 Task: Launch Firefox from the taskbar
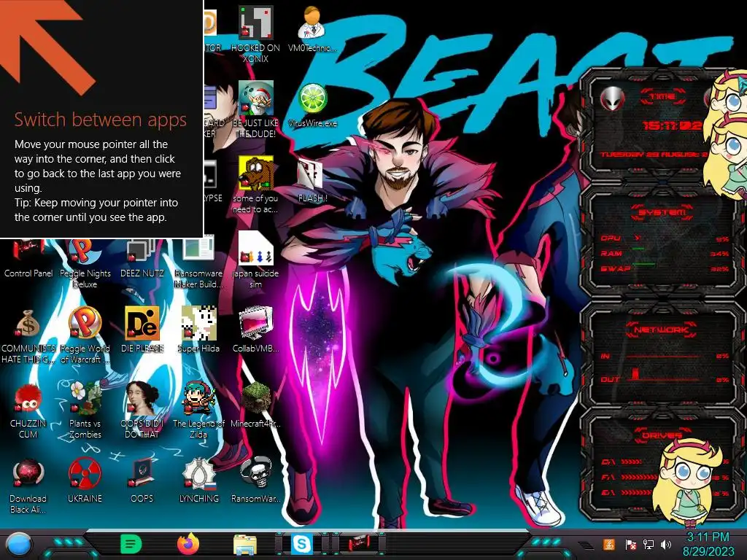(188, 544)
